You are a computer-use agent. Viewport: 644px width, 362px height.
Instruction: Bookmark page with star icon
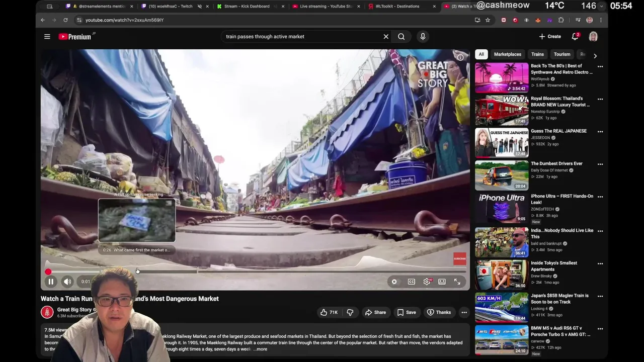pyautogui.click(x=488, y=20)
